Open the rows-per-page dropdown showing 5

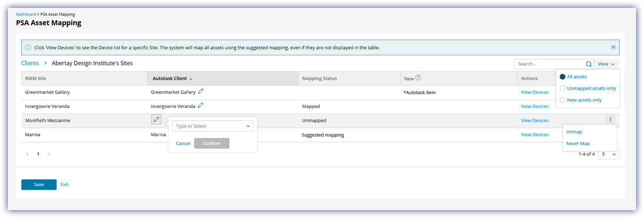pyautogui.click(x=609, y=154)
